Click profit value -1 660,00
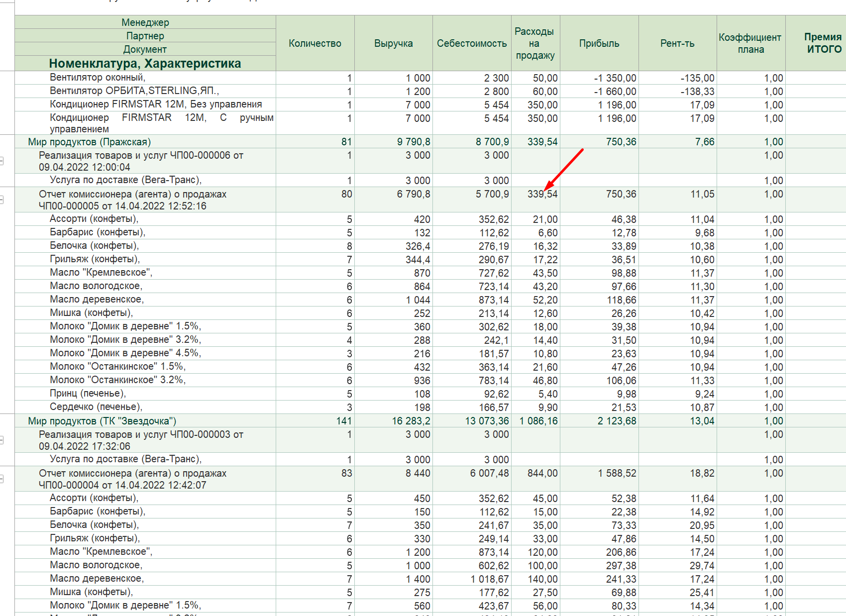The image size is (846, 616). click(x=615, y=92)
